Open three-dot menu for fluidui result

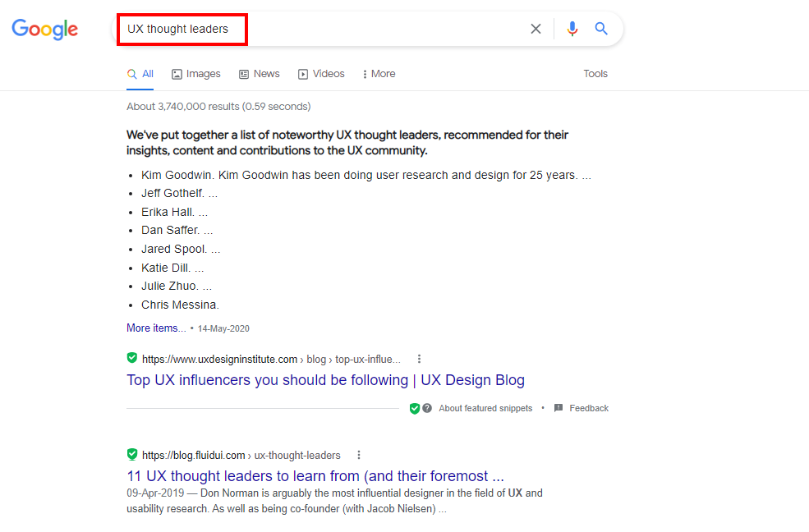[359, 455]
